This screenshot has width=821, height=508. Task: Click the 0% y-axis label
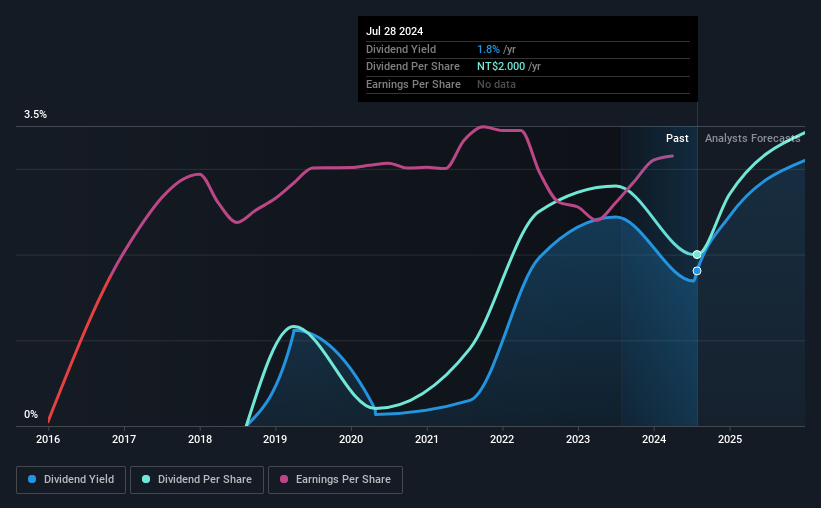[31, 414]
